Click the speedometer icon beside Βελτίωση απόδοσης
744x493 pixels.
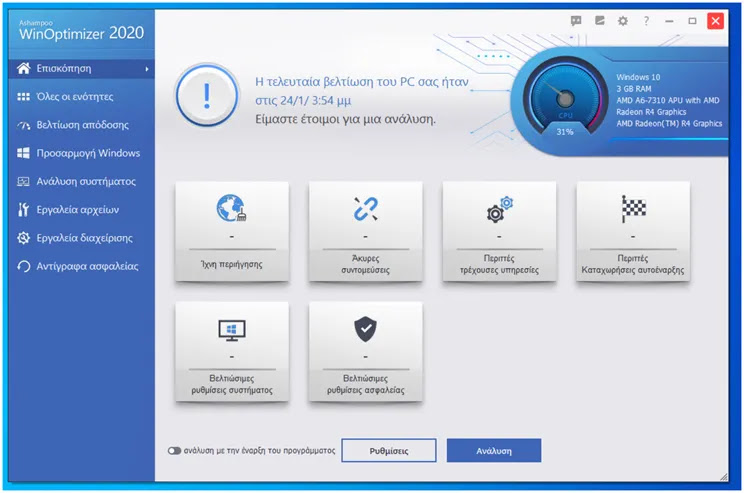[23, 125]
